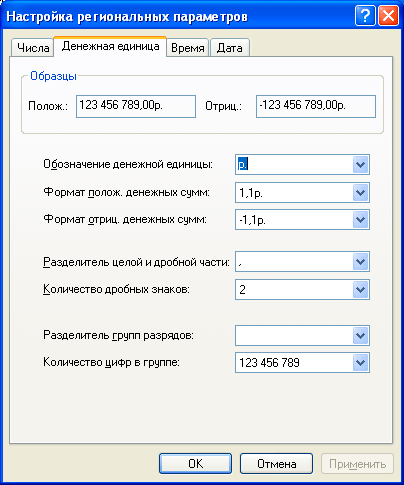Select the Дата tab
Viewport: 404px width, 485px height.
click(230, 48)
